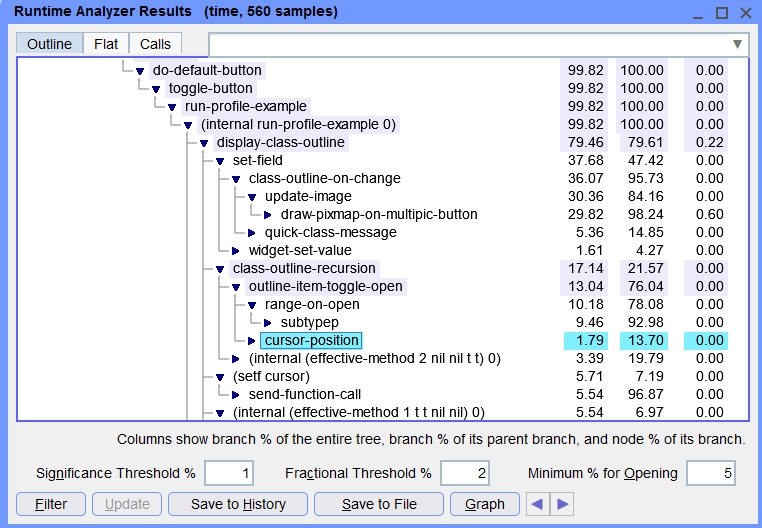Collapse the set-field branch
Image resolution: width=762 pixels, height=528 pixels.
point(220,161)
